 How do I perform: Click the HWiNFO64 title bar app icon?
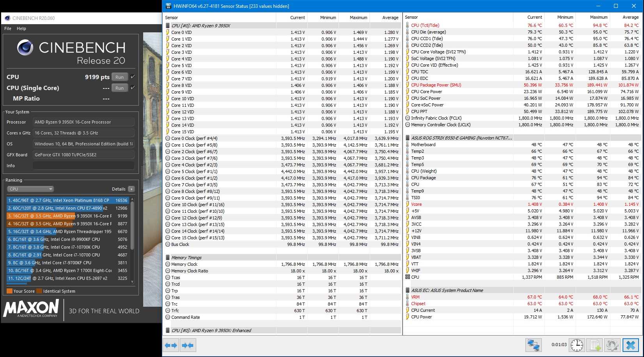point(168,6)
